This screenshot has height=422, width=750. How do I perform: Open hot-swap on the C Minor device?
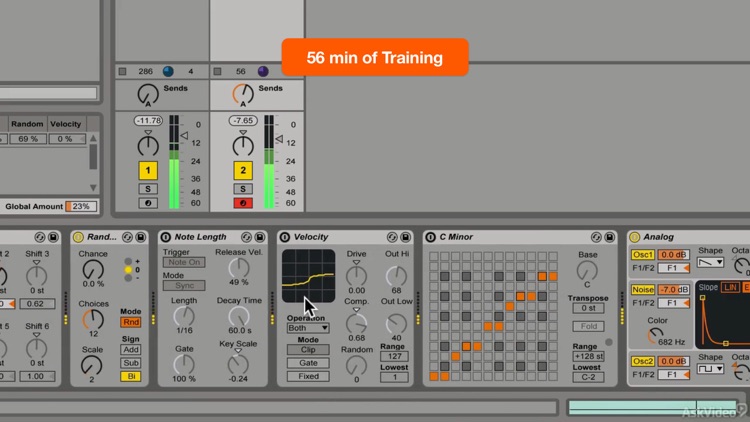pyautogui.click(x=596, y=237)
